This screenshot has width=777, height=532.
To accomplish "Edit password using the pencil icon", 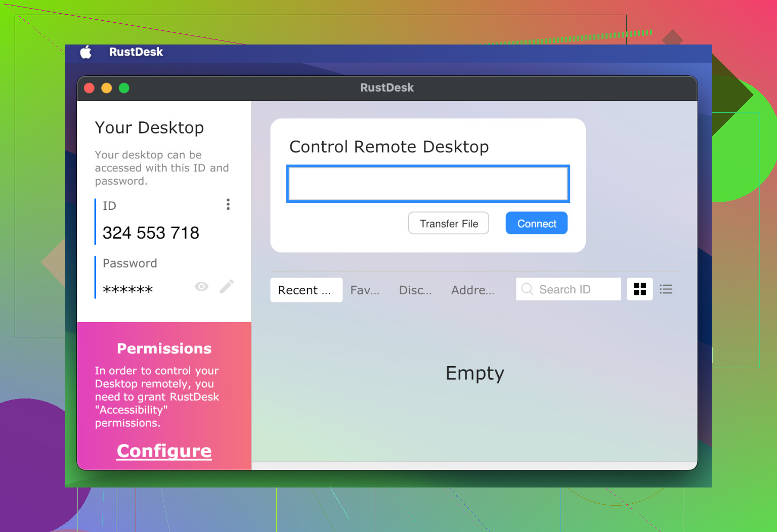I will (227, 287).
